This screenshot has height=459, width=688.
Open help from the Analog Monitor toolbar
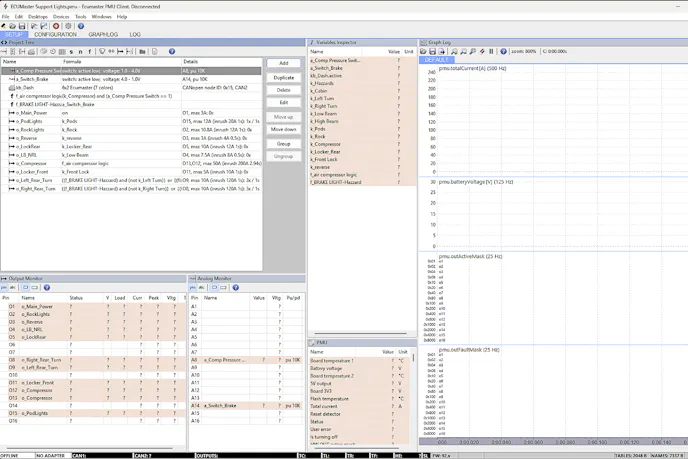click(235, 287)
